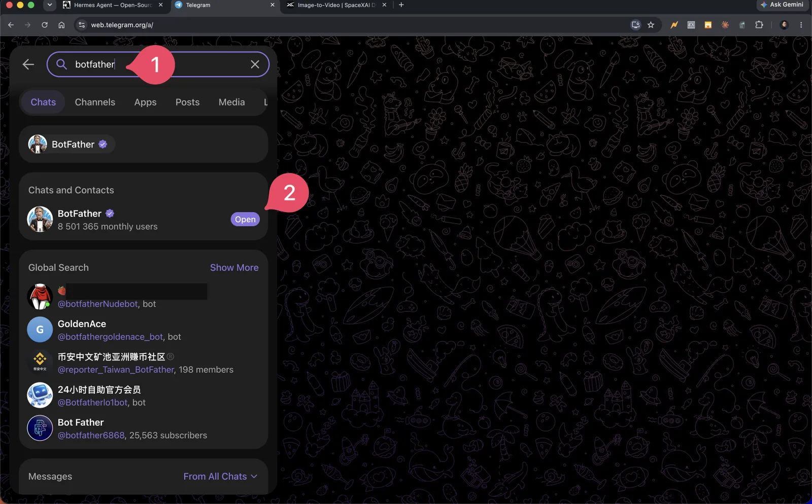Click the GoldenAce G avatar
The width and height of the screenshot is (812, 504).
pyautogui.click(x=40, y=330)
